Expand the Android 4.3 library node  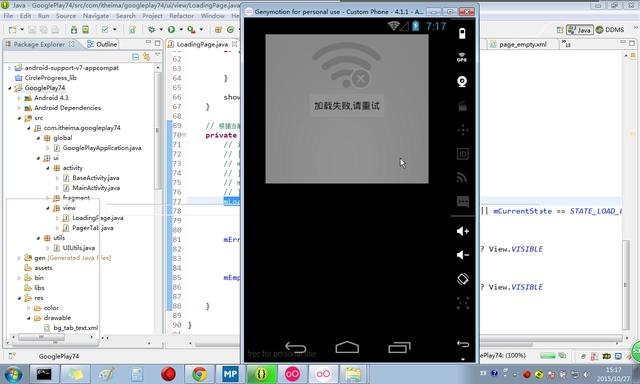tap(19, 98)
